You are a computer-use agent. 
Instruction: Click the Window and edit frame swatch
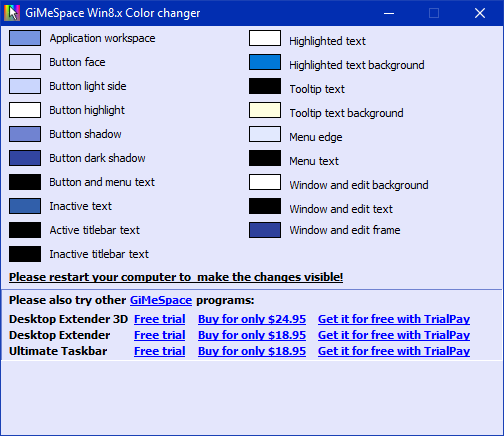265,230
